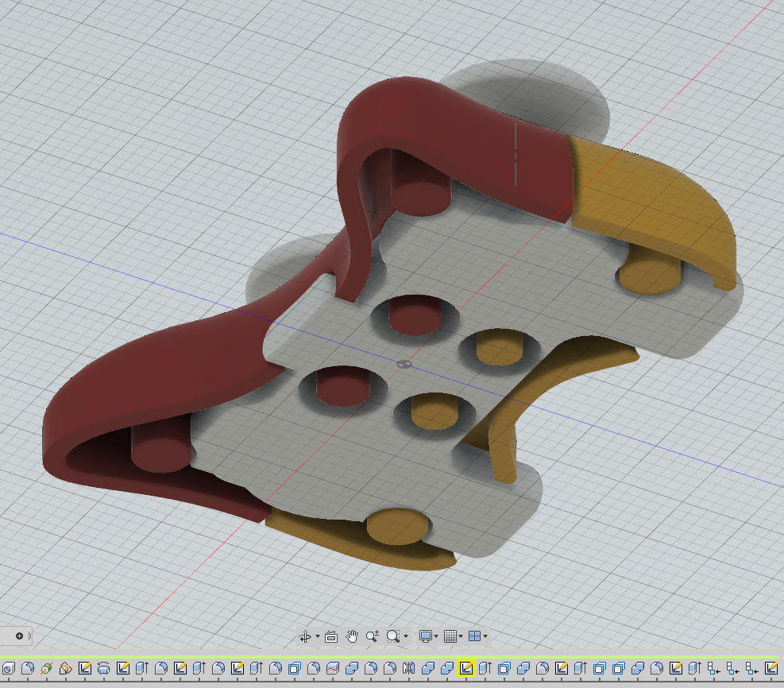Screen dimensions: 784x688
Task: Click the Mirror feature in the timeline
Action: point(408,668)
